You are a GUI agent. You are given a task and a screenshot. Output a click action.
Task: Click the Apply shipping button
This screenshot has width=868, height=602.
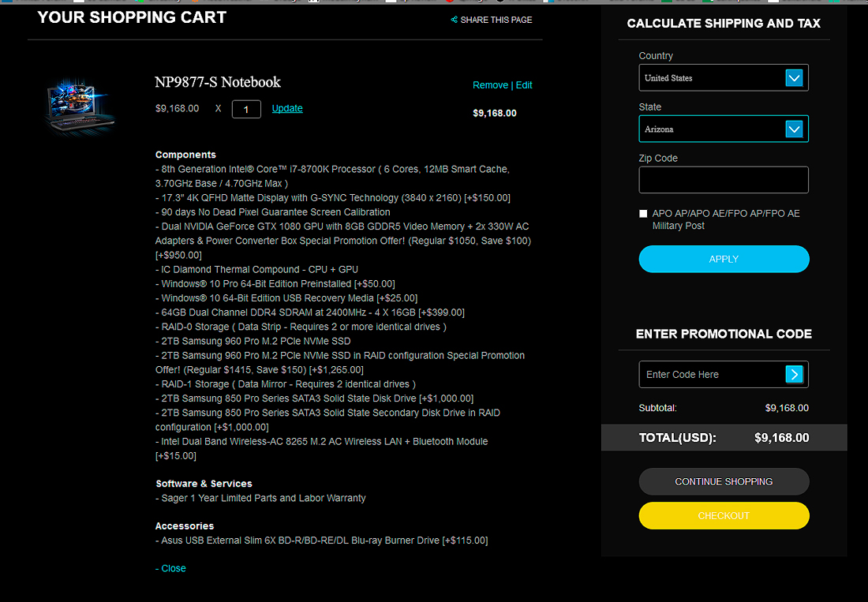pos(724,259)
